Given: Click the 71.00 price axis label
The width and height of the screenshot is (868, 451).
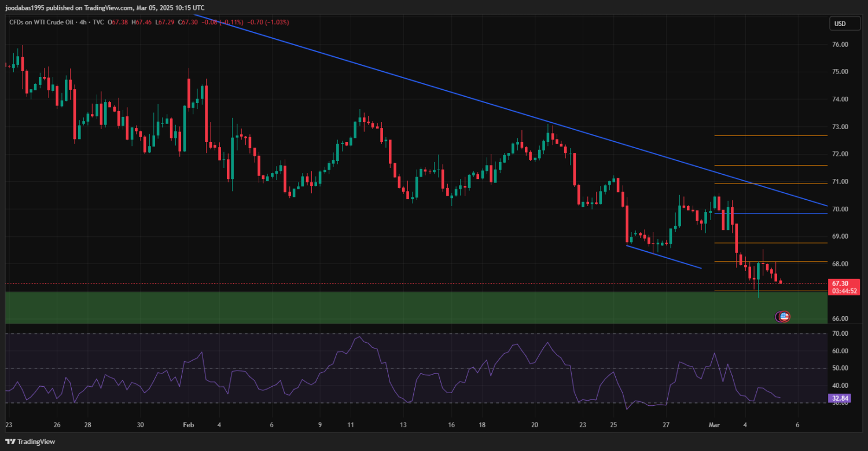Looking at the screenshot, I should click(x=840, y=182).
